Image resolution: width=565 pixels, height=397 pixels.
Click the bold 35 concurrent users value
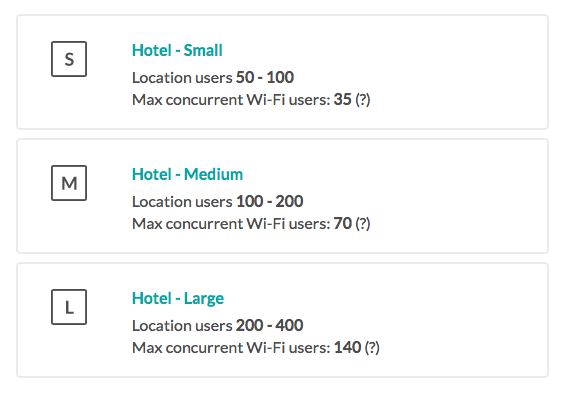coord(343,100)
